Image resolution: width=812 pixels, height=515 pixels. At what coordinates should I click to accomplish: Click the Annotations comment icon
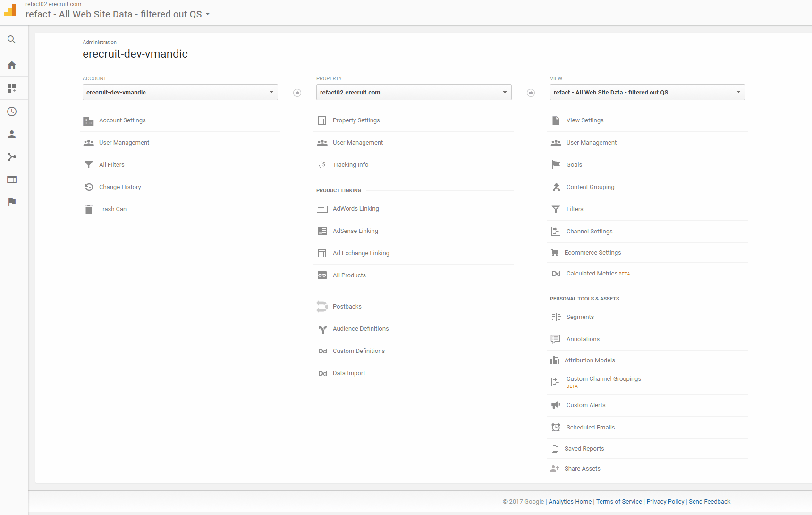click(x=556, y=339)
